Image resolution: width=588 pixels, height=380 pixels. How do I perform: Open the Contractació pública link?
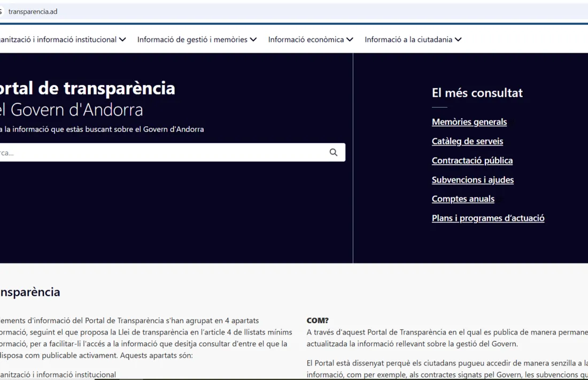tap(472, 160)
